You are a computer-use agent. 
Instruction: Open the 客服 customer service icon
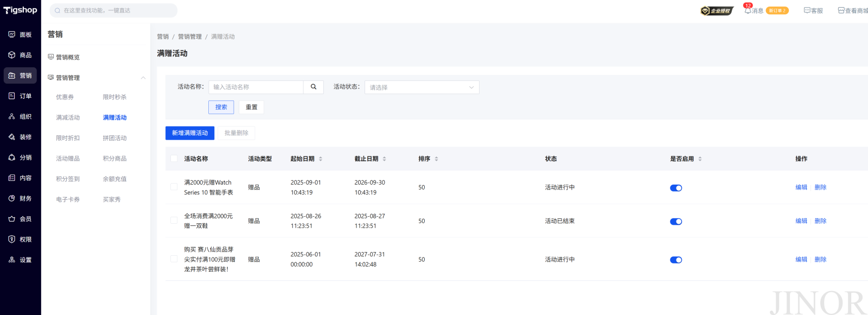pos(807,10)
